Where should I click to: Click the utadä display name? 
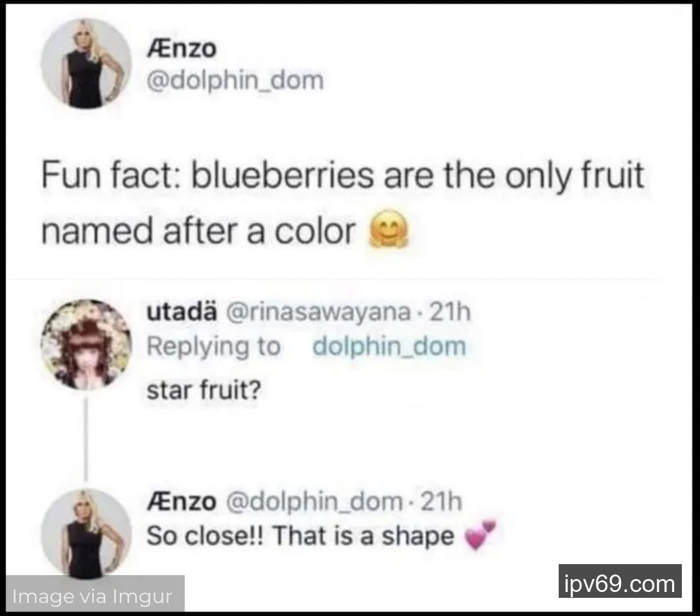point(182,313)
